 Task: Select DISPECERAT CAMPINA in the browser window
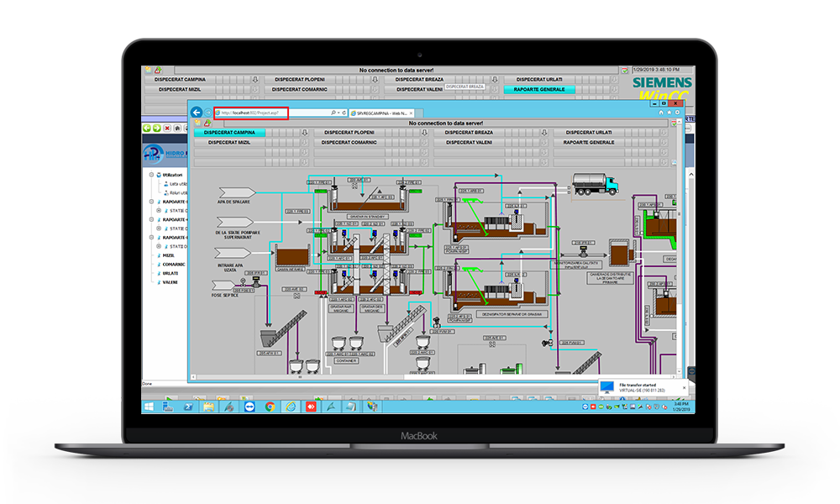click(229, 132)
